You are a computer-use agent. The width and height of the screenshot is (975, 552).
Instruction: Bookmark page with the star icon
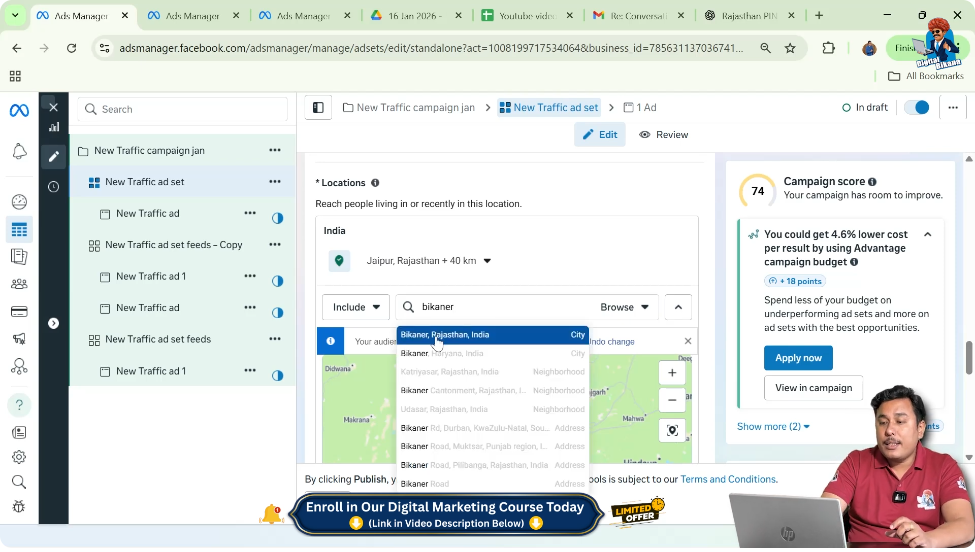click(790, 48)
